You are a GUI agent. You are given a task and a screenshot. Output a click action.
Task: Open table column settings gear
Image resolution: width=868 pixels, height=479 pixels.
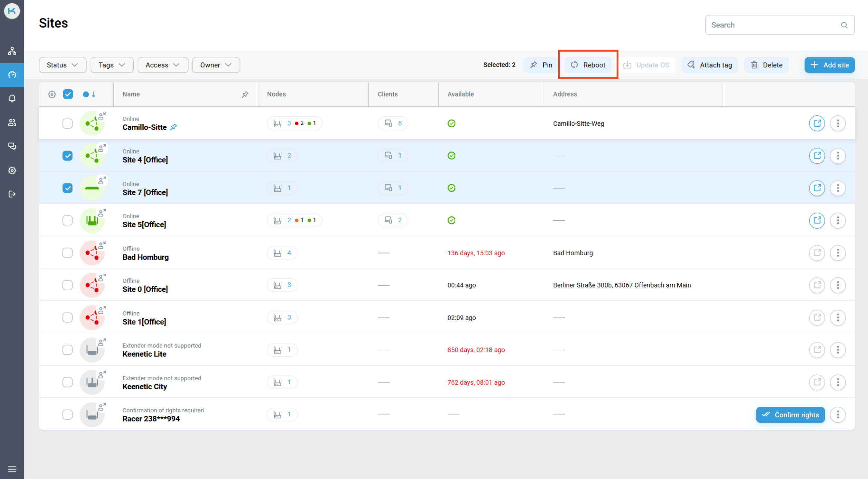(52, 94)
